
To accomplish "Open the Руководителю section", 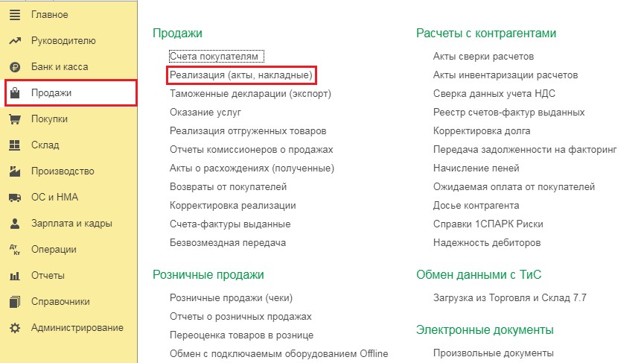I will pyautogui.click(x=63, y=41).
